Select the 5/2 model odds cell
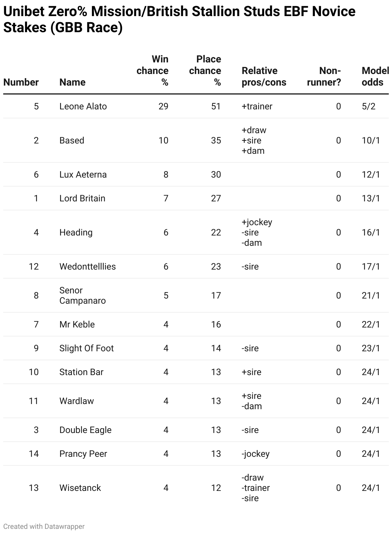 [x=369, y=106]
